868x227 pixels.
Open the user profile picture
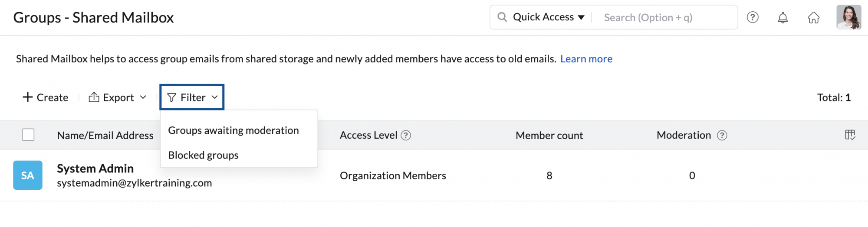click(848, 17)
